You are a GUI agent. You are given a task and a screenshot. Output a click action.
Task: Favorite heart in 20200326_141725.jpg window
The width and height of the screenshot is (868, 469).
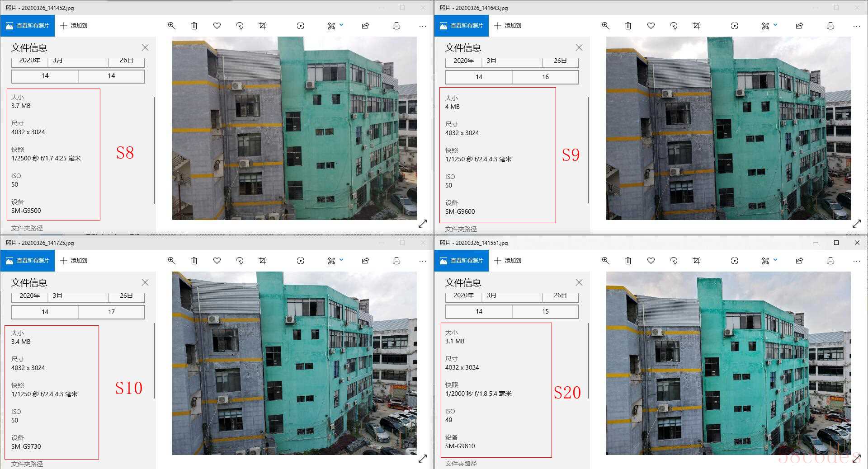217,261
